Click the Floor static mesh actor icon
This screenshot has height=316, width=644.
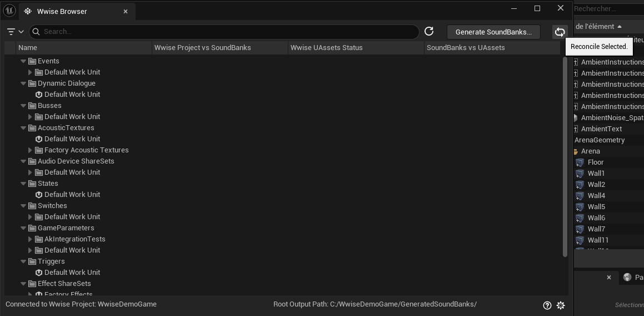580,162
